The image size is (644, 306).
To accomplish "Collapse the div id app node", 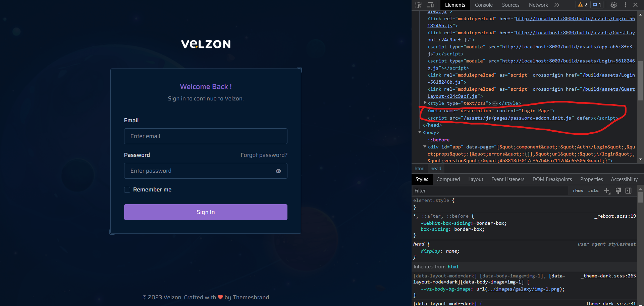I will (x=425, y=146).
